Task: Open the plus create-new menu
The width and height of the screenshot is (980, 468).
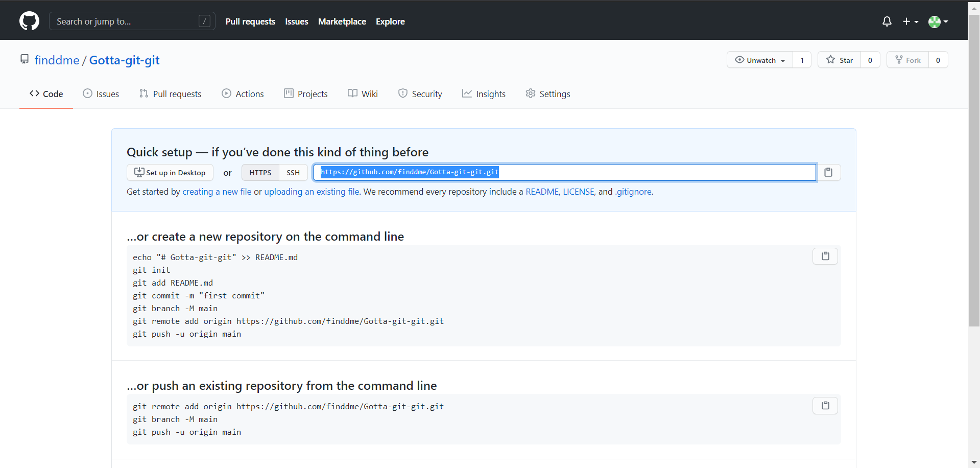Action: (x=910, y=21)
